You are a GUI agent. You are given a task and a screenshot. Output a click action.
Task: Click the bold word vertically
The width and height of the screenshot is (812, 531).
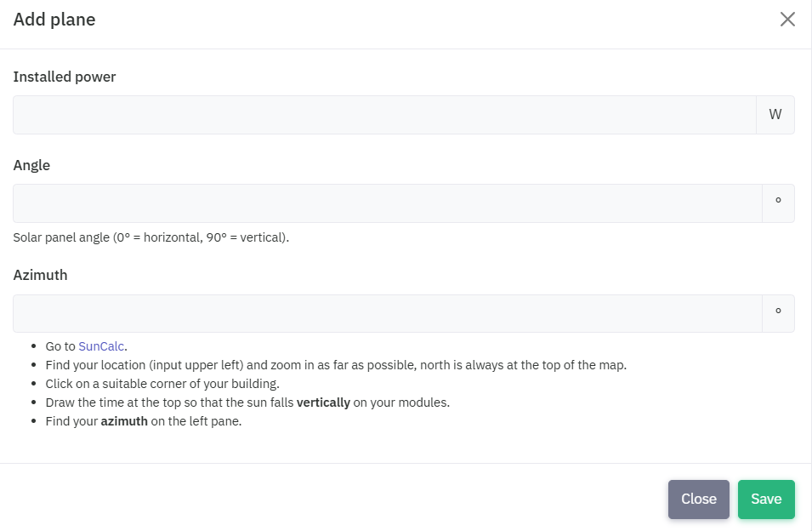pyautogui.click(x=323, y=403)
